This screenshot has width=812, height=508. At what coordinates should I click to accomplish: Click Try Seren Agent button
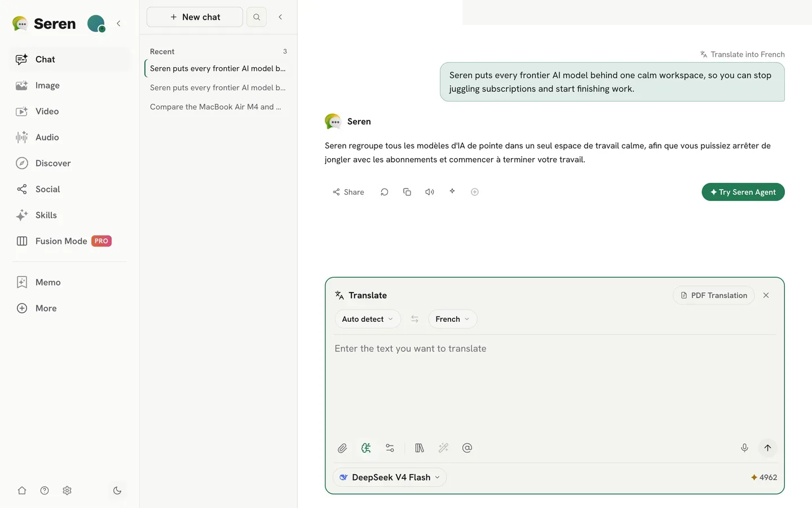point(743,192)
